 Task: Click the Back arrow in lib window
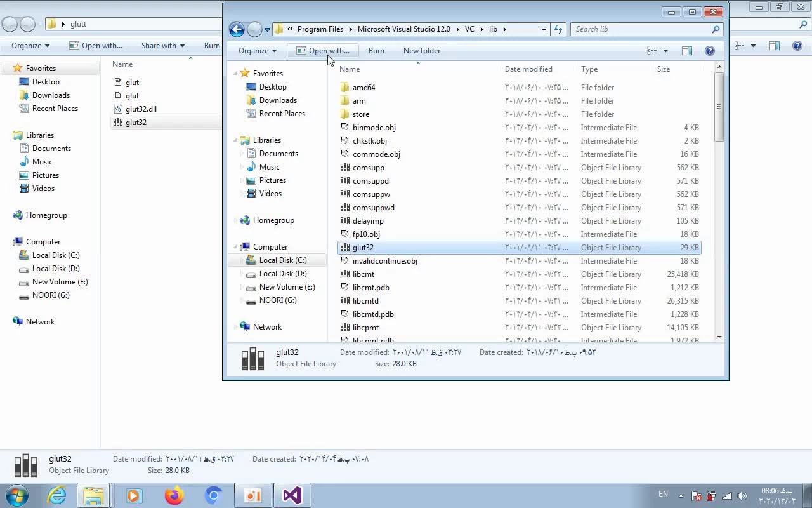tap(237, 29)
